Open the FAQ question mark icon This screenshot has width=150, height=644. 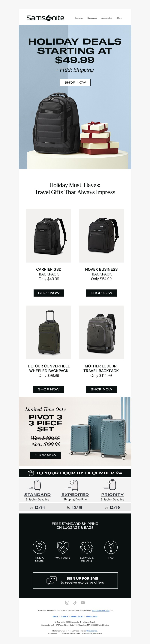coord(111,547)
